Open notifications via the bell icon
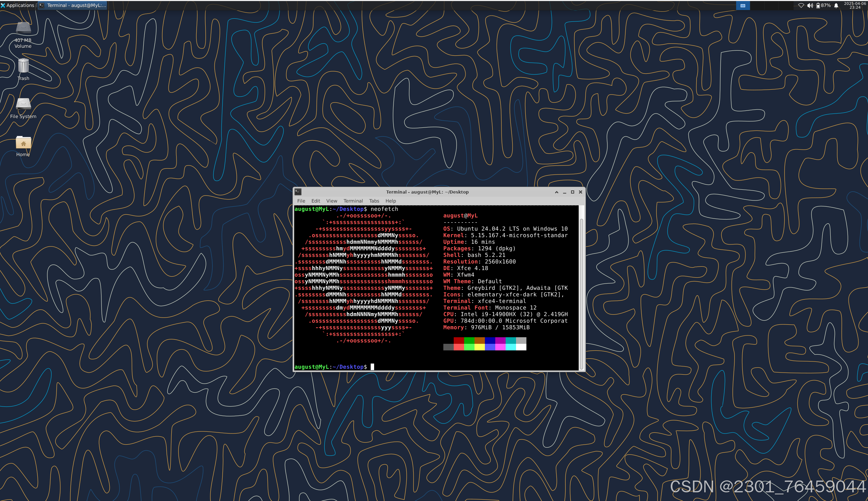868x501 pixels. 836,5
